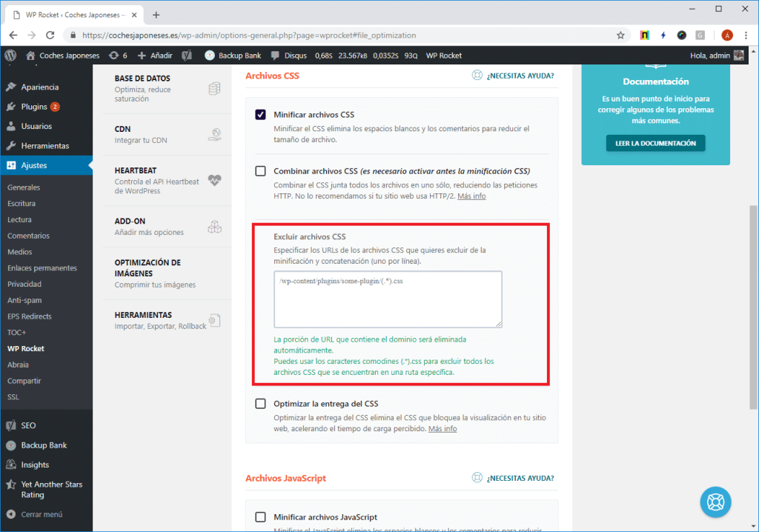The image size is (759, 532).
Task: Click the CDN cloud icon in settings sidebar
Action: coord(214,134)
